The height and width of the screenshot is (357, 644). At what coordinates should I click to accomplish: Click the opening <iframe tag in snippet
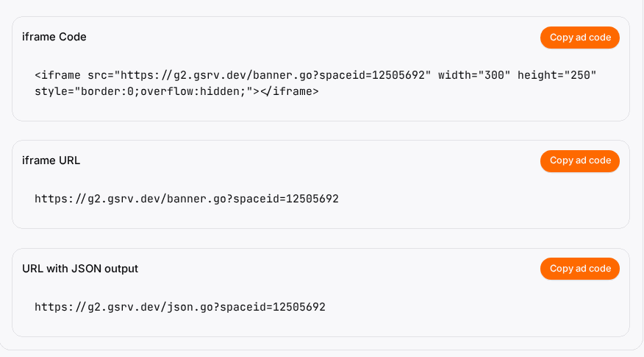pyautogui.click(x=57, y=75)
